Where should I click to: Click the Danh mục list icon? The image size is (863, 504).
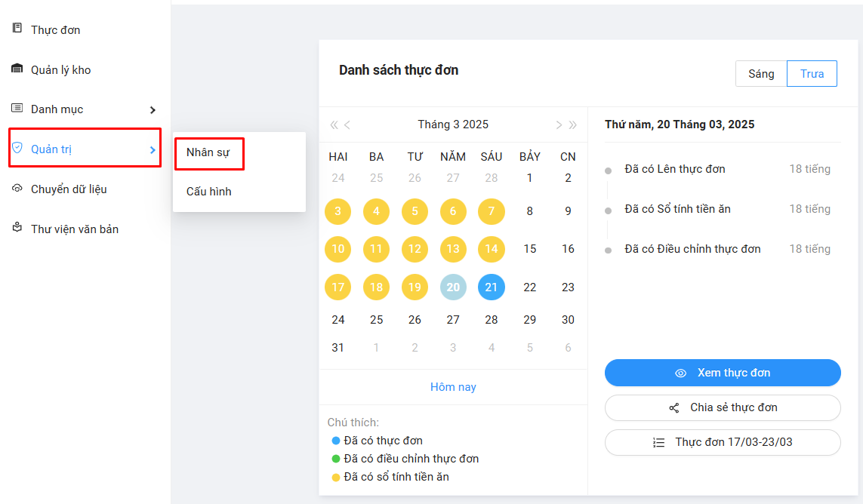coord(17,109)
